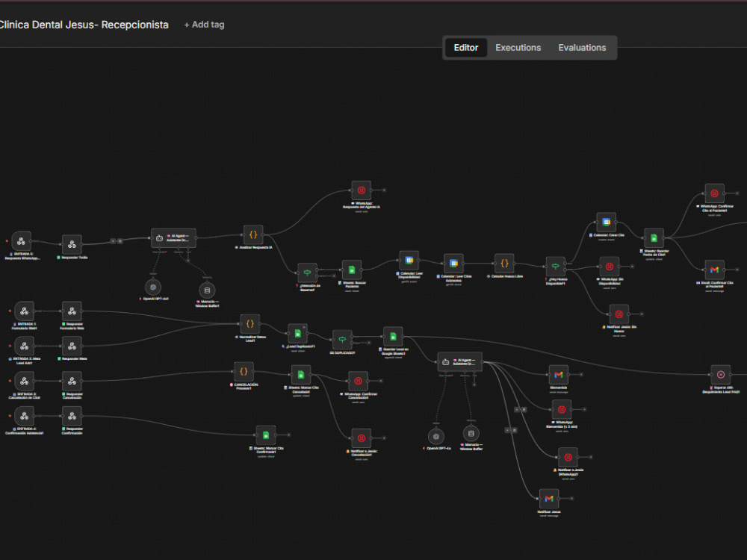This screenshot has width=747, height=560.
Task: Select the ¿Hay Hueco Disponible? if node
Action: tap(556, 267)
